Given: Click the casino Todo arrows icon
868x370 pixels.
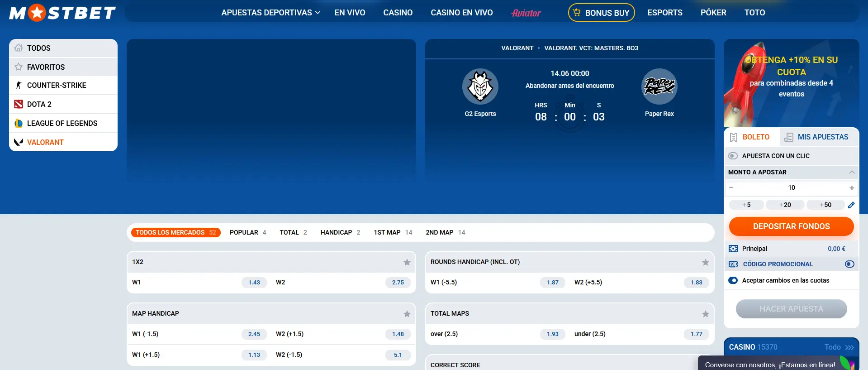Looking at the screenshot, I should [x=849, y=347].
